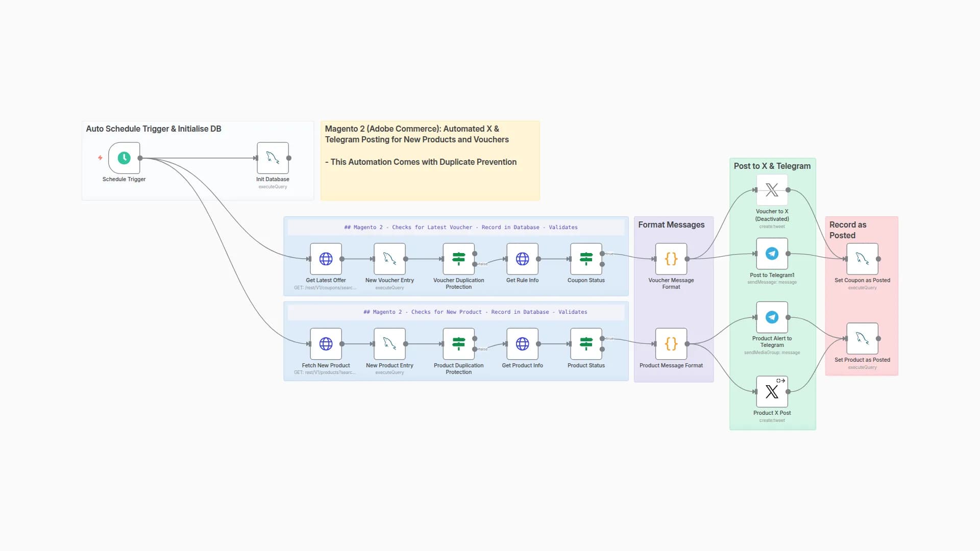The width and height of the screenshot is (980, 551).
Task: Open the Post to Telegram1 node
Action: (772, 254)
